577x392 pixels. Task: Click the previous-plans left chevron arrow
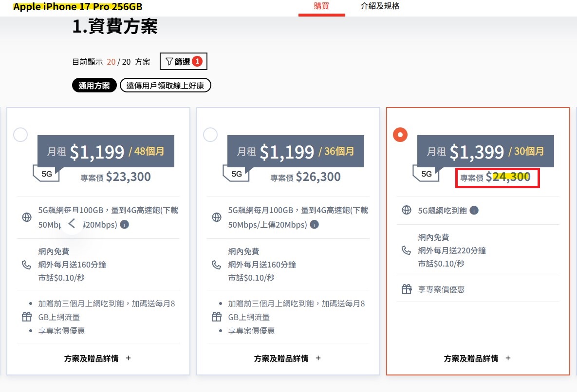[x=72, y=223]
